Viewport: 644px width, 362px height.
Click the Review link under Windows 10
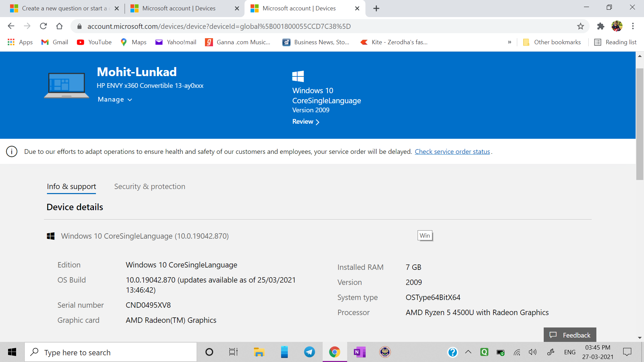(306, 122)
